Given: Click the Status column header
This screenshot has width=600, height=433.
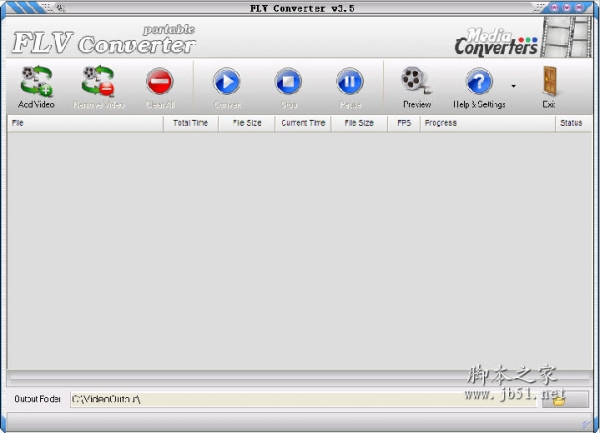Looking at the screenshot, I should [573, 123].
